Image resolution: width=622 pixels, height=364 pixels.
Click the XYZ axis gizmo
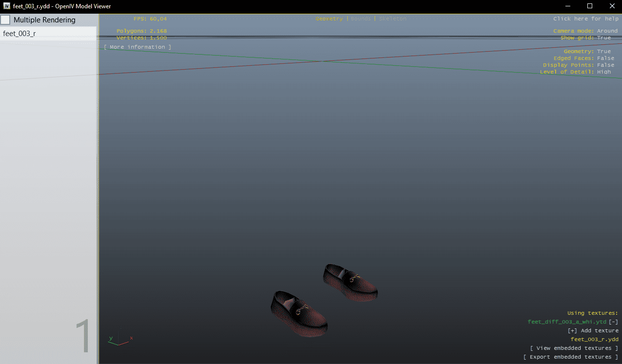(x=119, y=340)
